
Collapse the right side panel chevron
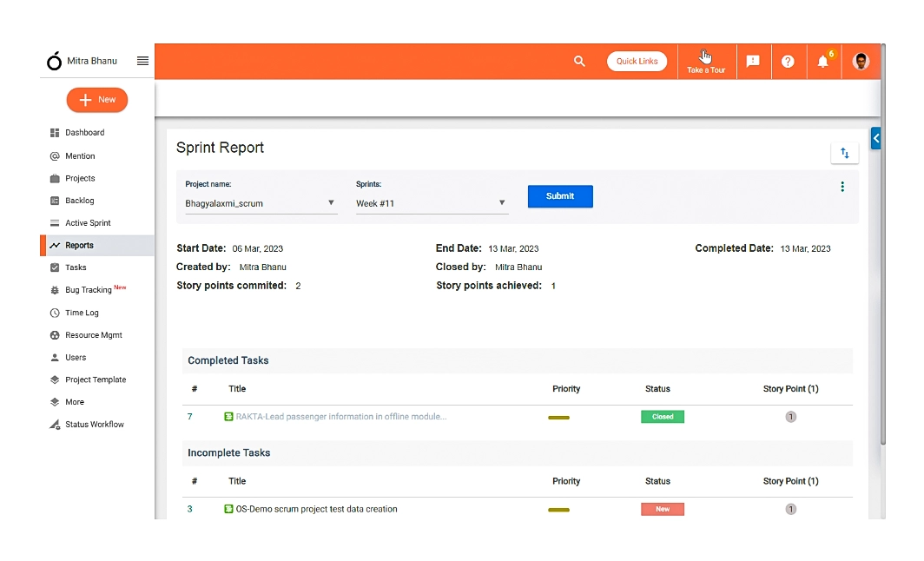point(875,137)
